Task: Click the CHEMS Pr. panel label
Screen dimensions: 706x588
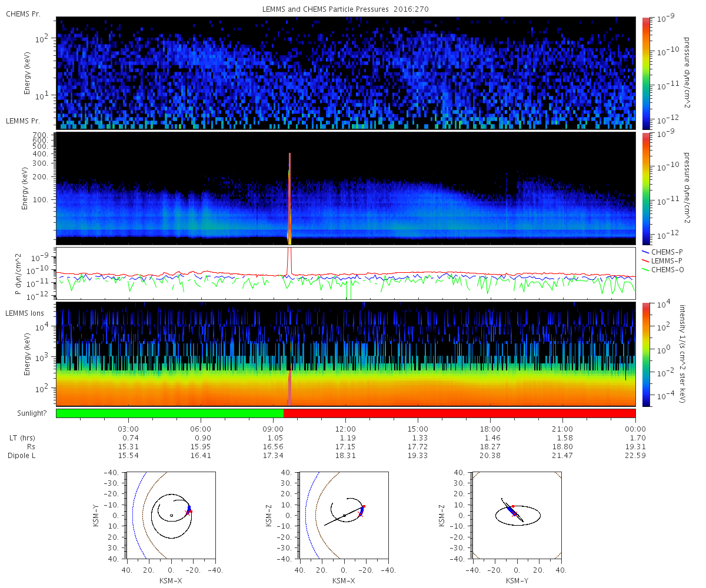Action: tap(23, 14)
